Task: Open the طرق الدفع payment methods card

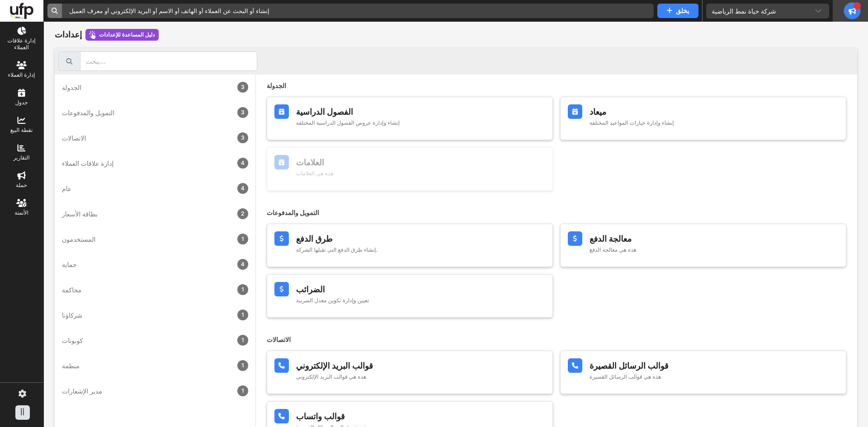Action: click(409, 245)
